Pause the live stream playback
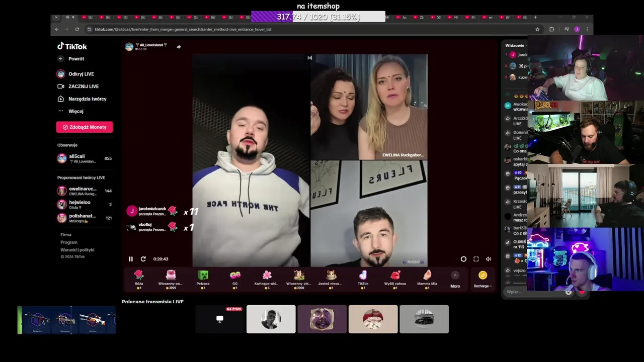 click(131, 259)
